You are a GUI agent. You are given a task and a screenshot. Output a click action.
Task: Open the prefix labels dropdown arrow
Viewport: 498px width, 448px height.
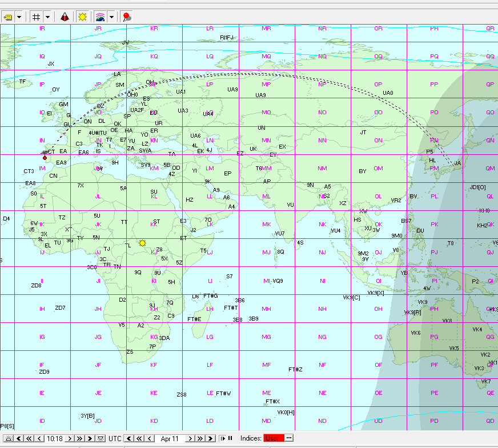(19, 17)
